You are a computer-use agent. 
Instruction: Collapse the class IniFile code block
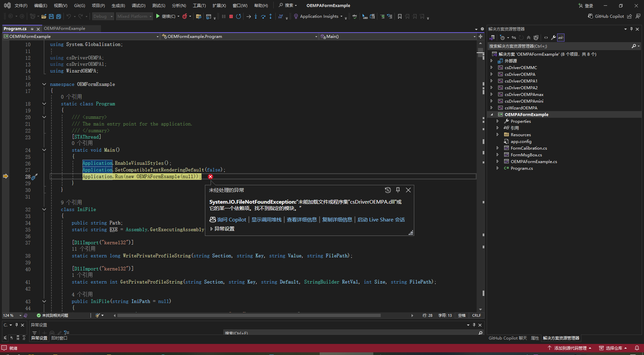click(44, 209)
